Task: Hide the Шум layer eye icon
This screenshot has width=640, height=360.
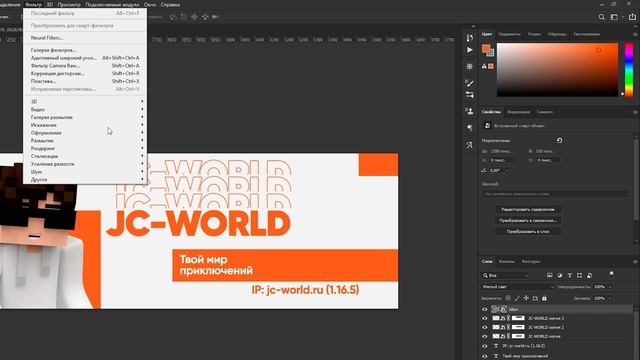Action: [x=484, y=309]
